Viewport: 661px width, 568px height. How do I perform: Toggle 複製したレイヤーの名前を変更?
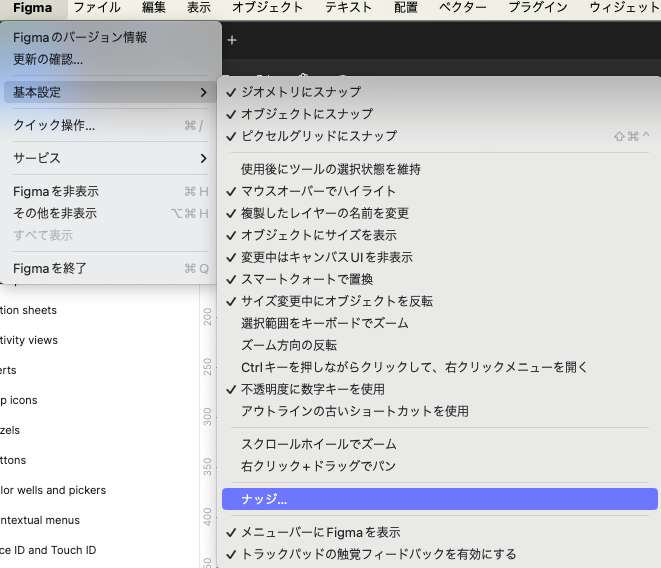(440, 213)
